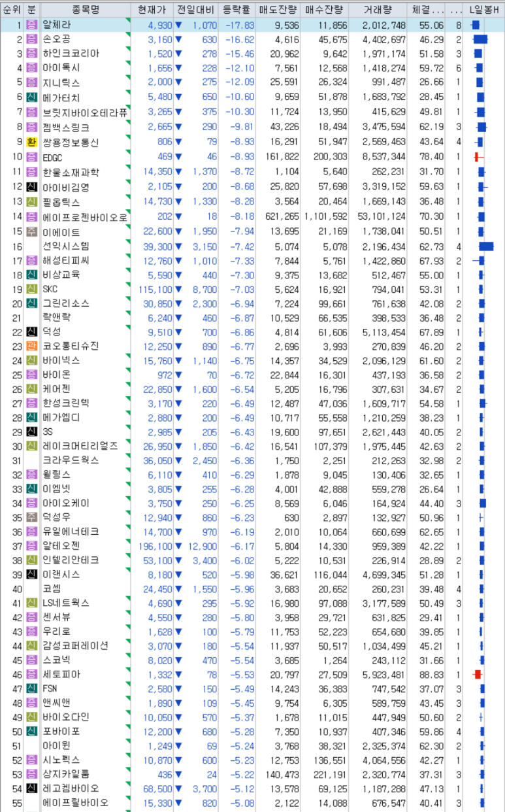Click the black 신 badge beside 레고켐바이오
This screenshot has height=812, width=505.
click(32, 788)
